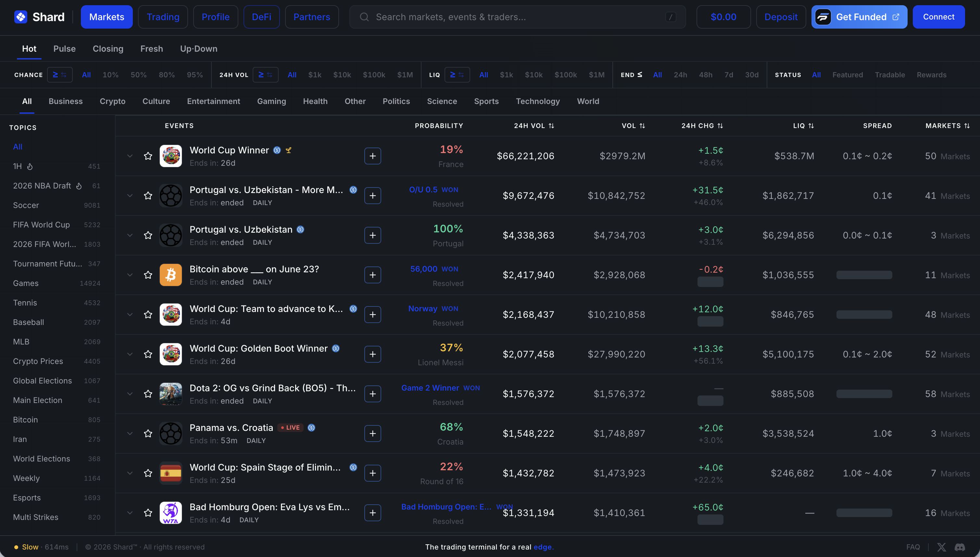Toggle star on Bad Homburg Open event
Viewport: 980px width, 557px height.
[x=148, y=512]
